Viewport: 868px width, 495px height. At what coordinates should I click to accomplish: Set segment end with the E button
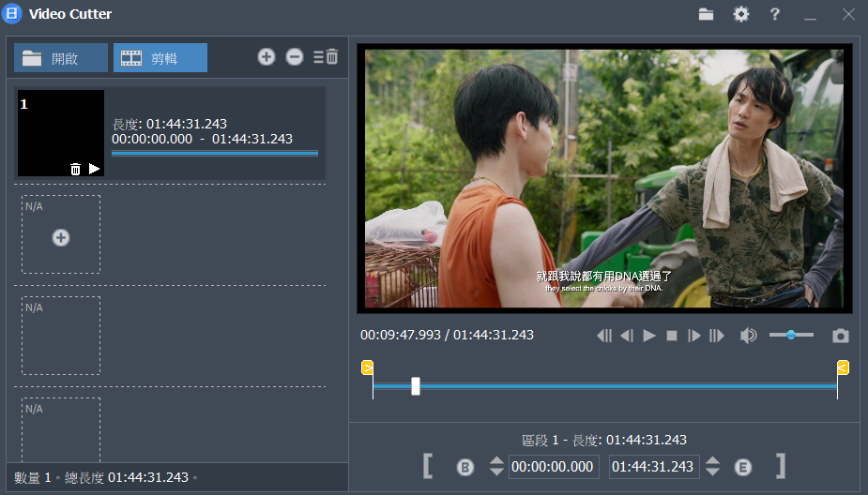point(743,467)
